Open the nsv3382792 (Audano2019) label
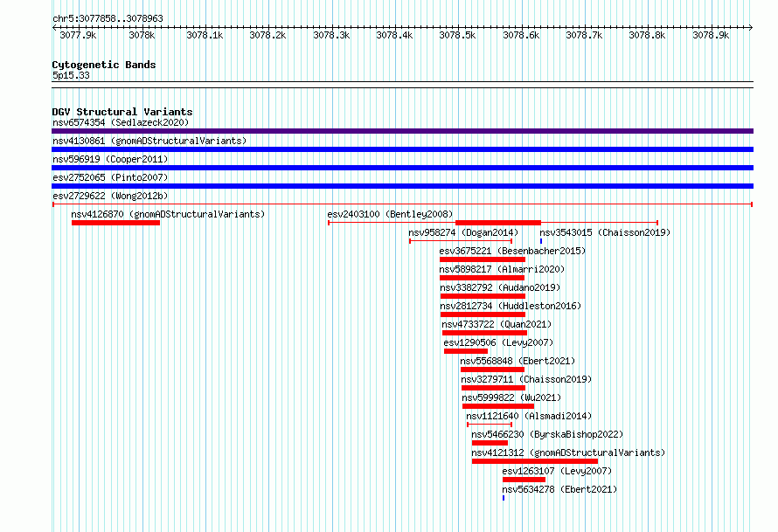 pos(500,287)
